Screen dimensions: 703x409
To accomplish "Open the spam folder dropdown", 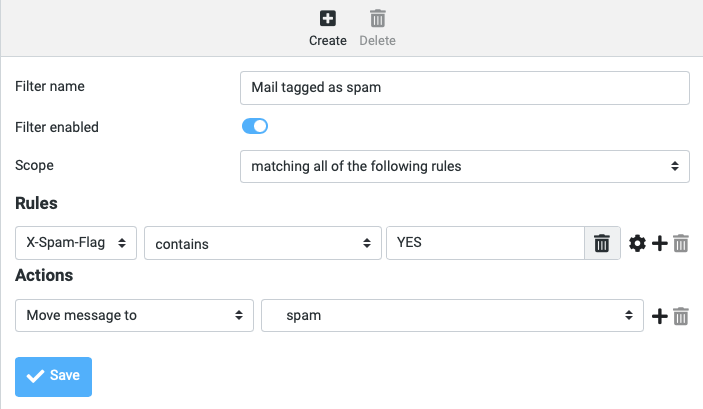I will click(452, 316).
